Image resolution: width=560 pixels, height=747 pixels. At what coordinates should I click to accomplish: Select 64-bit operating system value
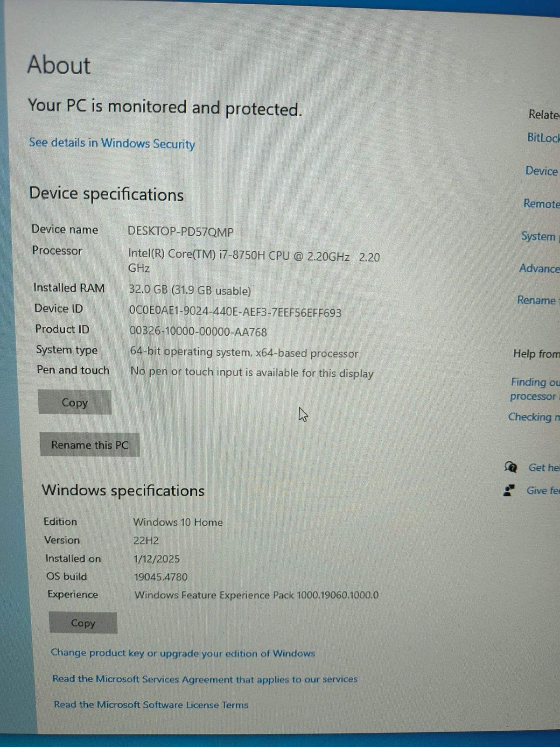pos(244,352)
